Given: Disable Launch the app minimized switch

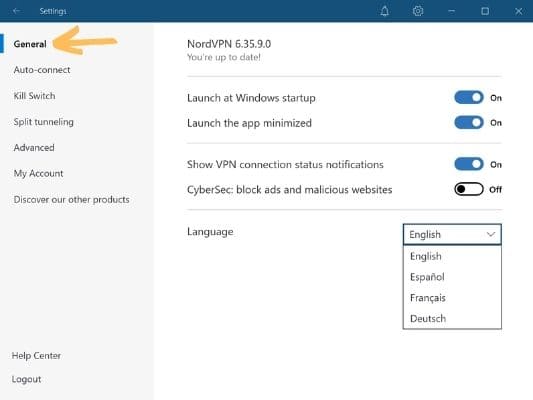Looking at the screenshot, I should [x=469, y=122].
